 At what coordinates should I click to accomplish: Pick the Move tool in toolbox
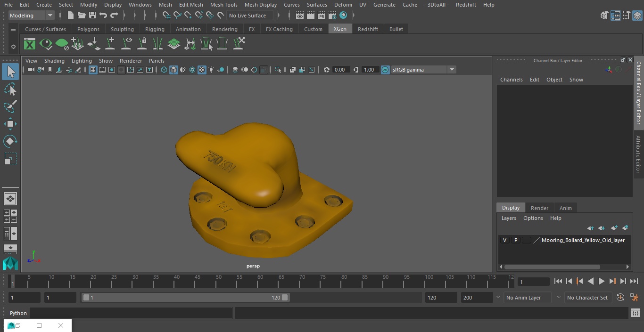tap(10, 124)
